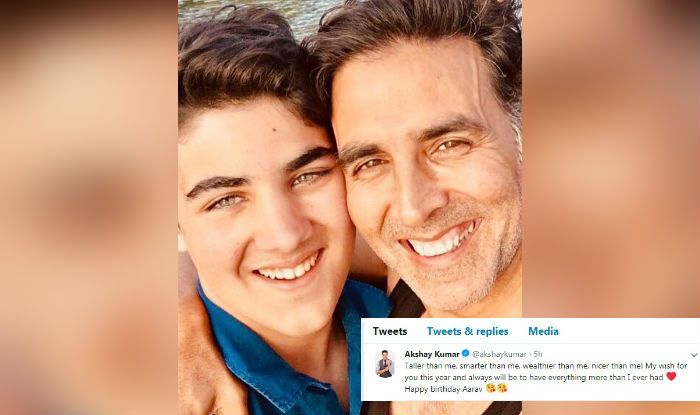The height and width of the screenshot is (415, 700).
Task: Open the @akshaykumar handle link
Action: click(x=499, y=354)
